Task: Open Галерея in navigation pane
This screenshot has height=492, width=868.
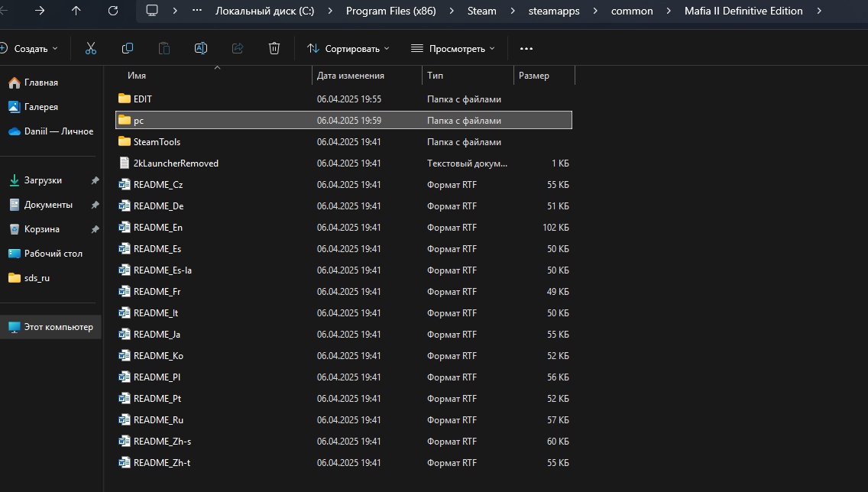Action: 33,107
